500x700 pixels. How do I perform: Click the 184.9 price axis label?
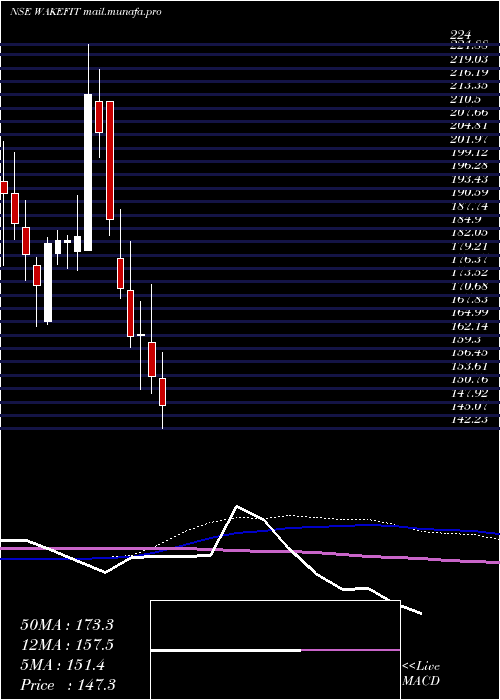465,219
